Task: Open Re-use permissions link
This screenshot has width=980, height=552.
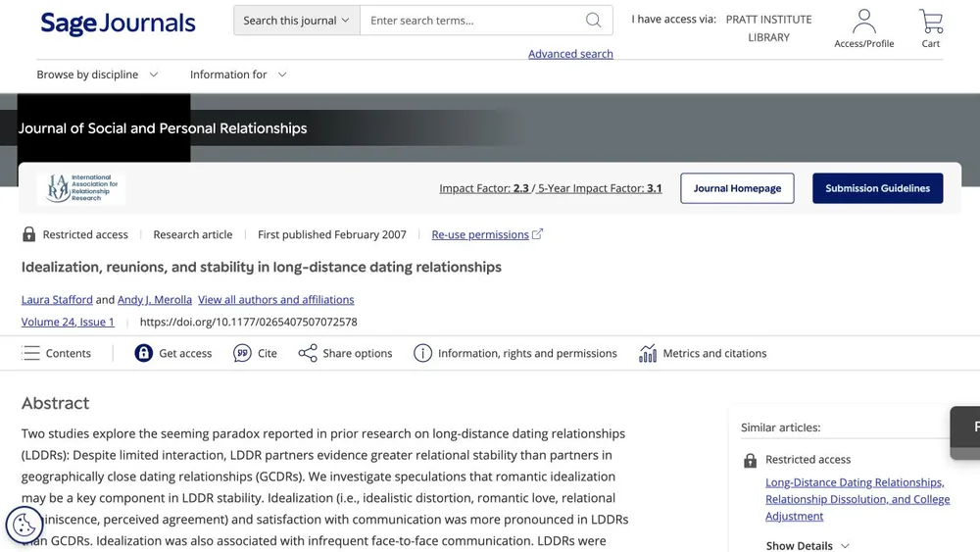Action: (x=480, y=234)
